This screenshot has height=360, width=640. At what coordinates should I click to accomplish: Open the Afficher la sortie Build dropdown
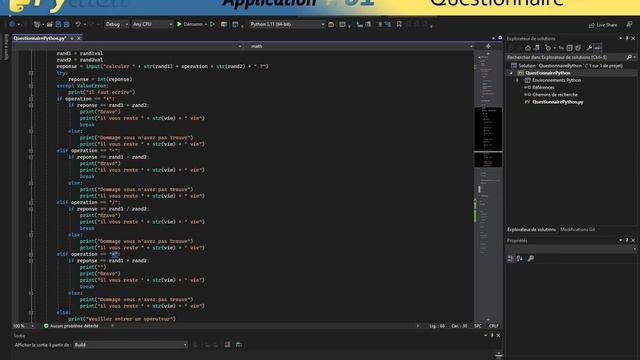131,345
